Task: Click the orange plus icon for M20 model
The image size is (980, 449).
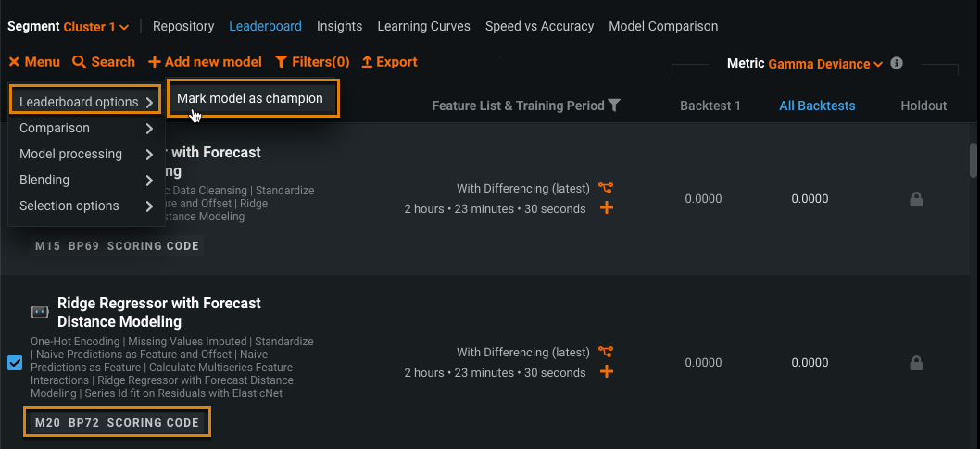Action: [x=607, y=372]
